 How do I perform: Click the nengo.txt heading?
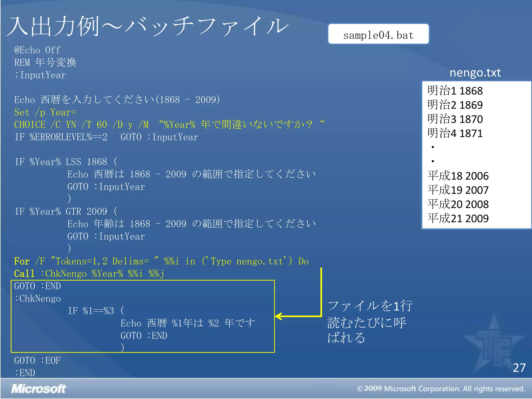pyautogui.click(x=475, y=72)
